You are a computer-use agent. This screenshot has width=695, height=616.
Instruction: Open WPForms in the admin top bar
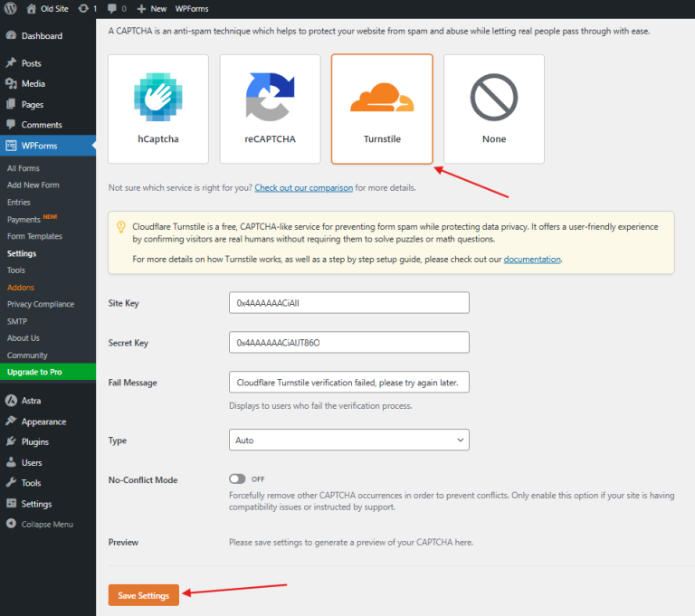[x=192, y=9]
